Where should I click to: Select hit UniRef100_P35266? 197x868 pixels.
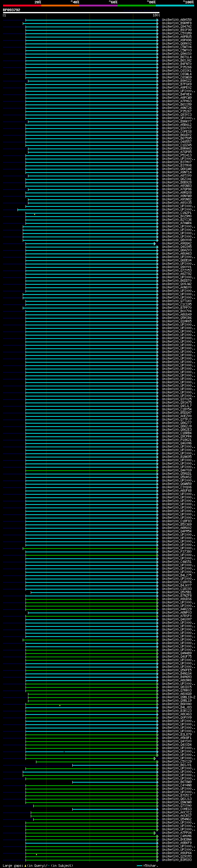(176, 67)
